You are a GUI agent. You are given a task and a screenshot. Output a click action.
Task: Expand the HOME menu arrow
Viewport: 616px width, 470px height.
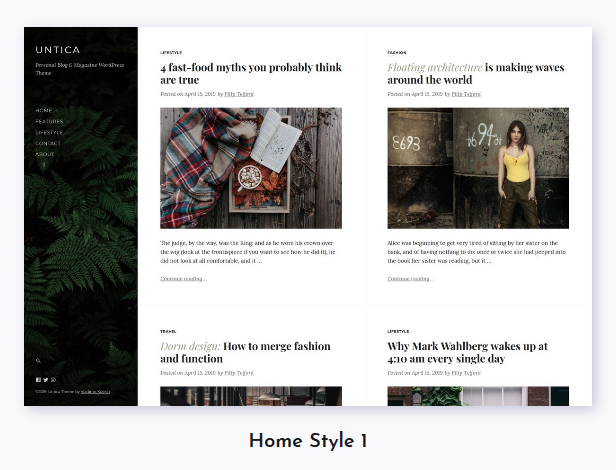point(57,110)
